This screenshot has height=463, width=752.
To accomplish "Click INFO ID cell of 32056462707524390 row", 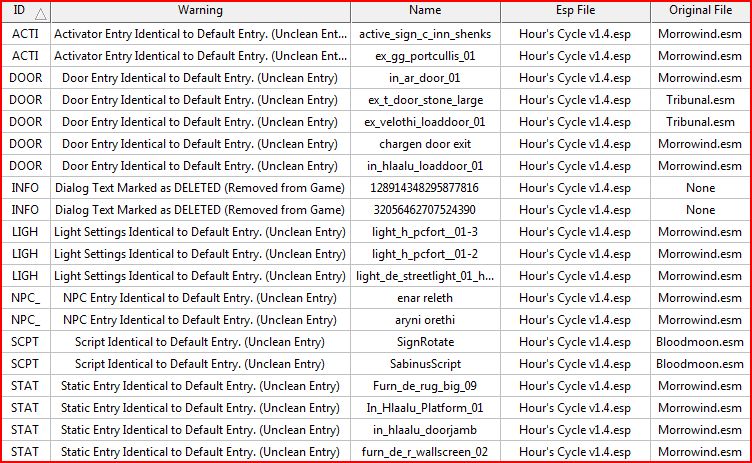I will coord(25,210).
